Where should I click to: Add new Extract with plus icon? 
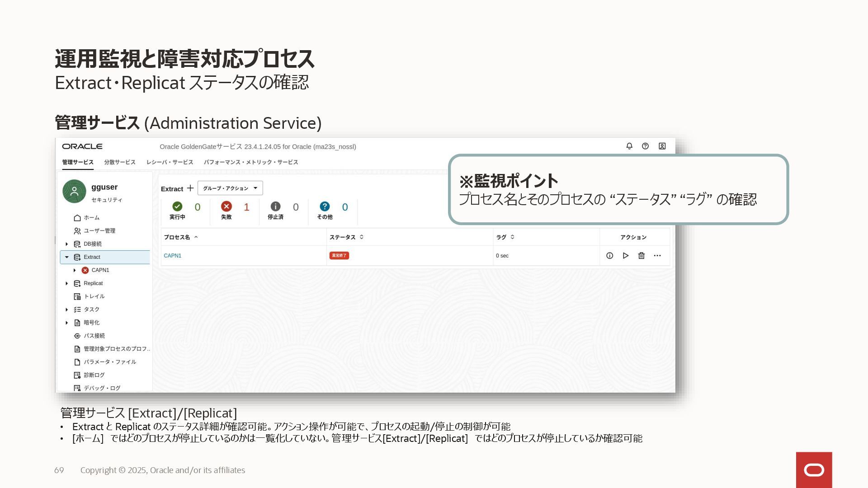(190, 188)
